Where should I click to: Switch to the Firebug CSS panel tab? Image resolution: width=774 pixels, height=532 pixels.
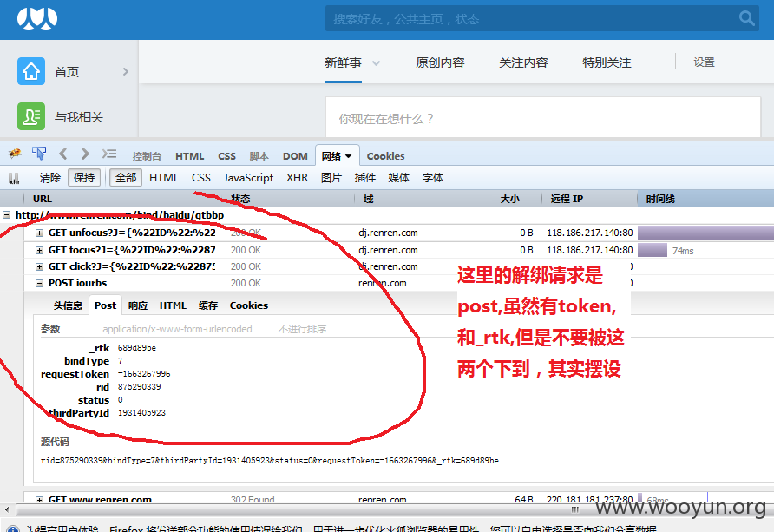pos(226,156)
